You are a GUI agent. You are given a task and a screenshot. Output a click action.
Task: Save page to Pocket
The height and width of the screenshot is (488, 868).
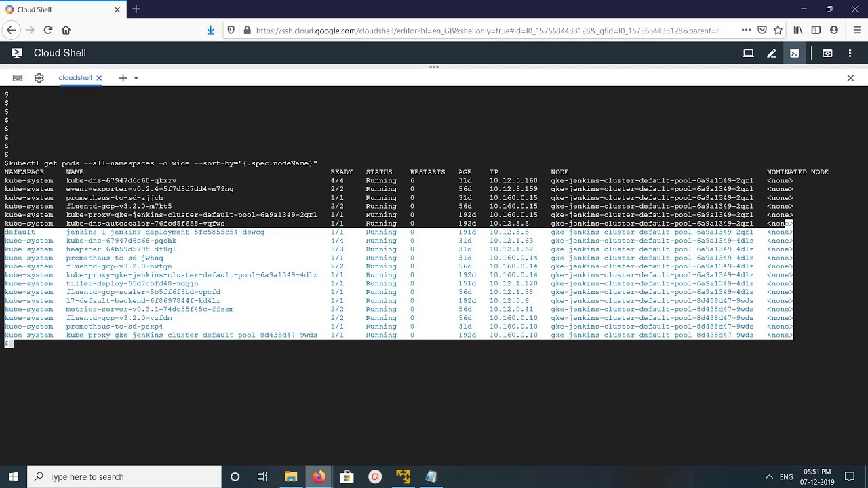762,30
